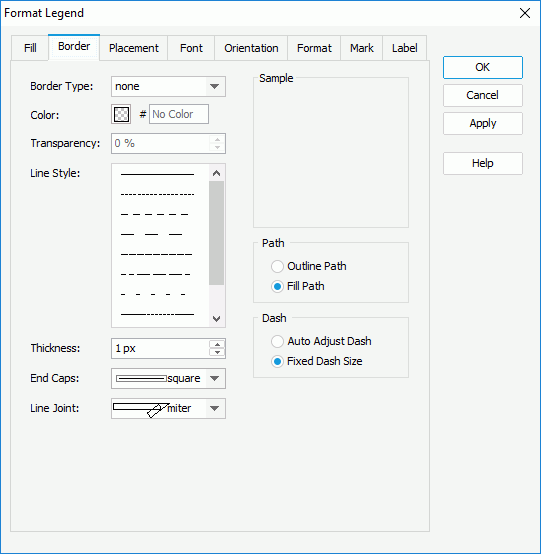Open Help for this dialog
The height and width of the screenshot is (554, 541).
[483, 163]
